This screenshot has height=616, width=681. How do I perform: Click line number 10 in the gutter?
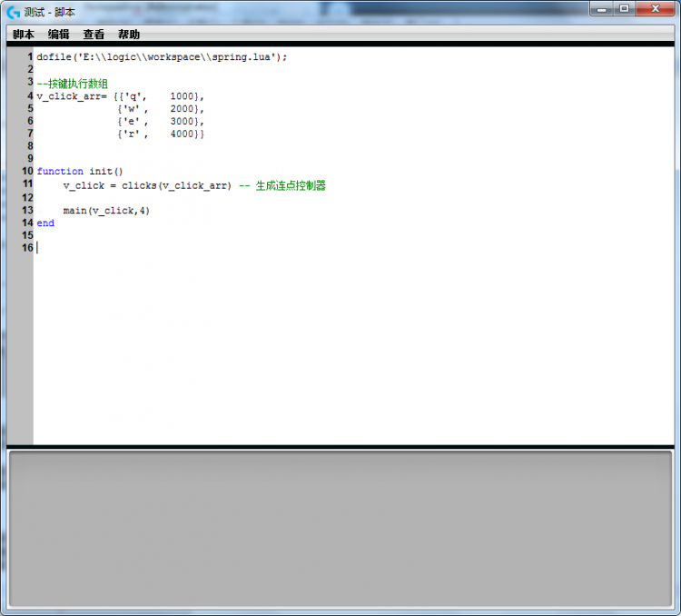[27, 171]
